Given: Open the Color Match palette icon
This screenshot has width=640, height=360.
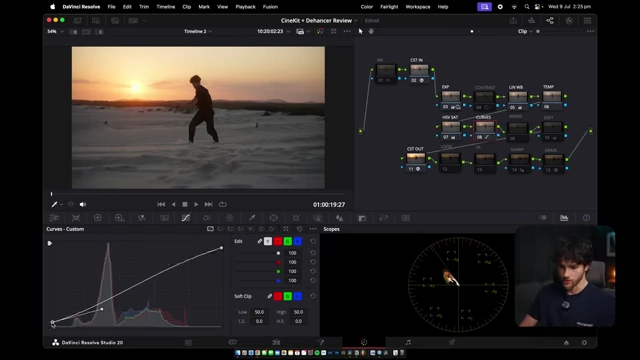Looking at the screenshot, I should click(76, 218).
